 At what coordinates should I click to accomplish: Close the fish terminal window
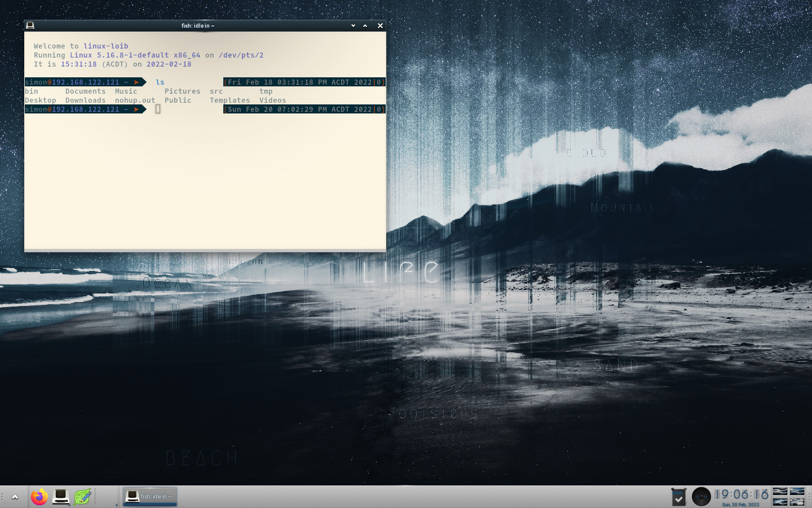tap(380, 25)
